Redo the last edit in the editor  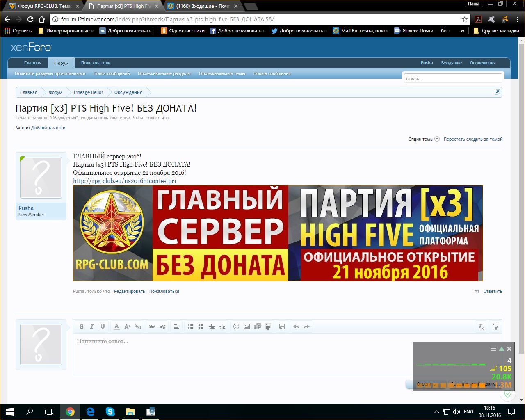click(x=307, y=326)
